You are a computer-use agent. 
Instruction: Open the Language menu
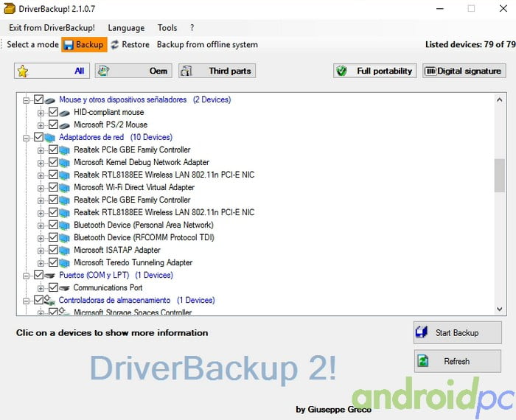(126, 27)
